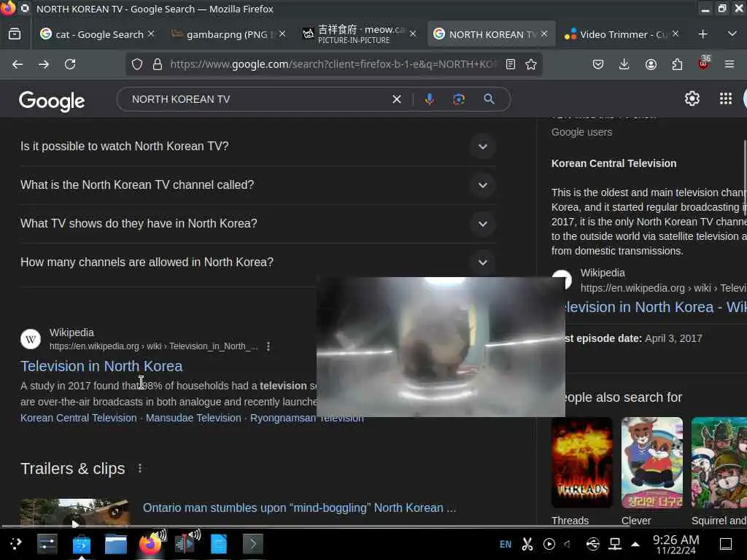
Task: Click the Show Desktop taskbar button
Action: point(726,544)
